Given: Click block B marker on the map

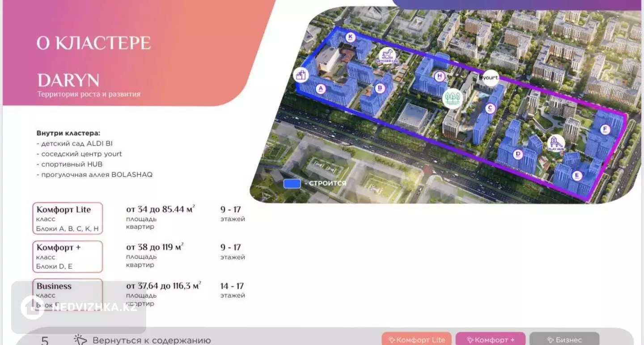Looking at the screenshot, I should tap(380, 88).
